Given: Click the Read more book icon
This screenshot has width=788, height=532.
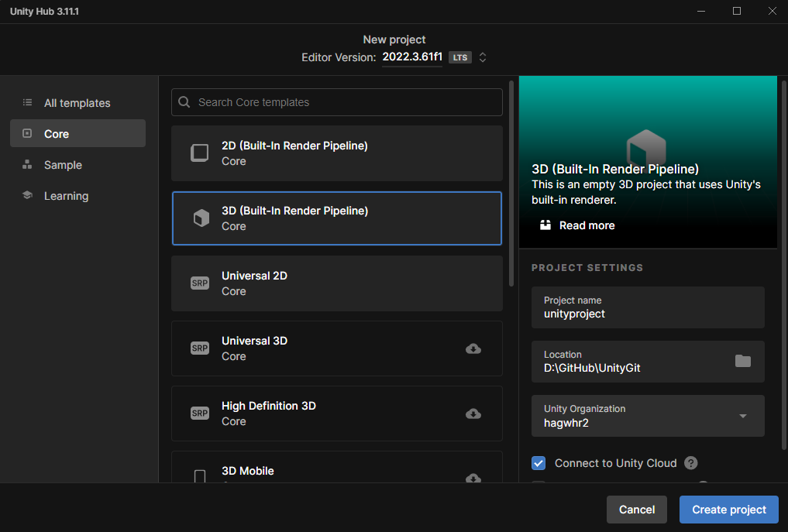Looking at the screenshot, I should coord(545,225).
